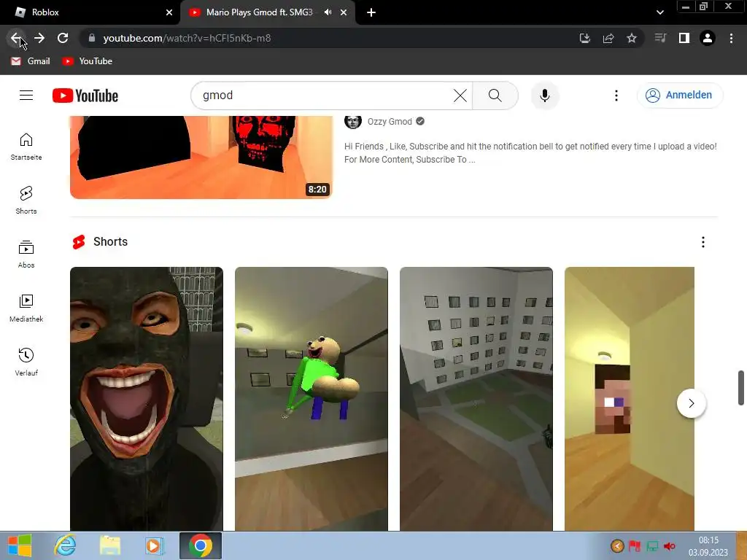Select the Mario Plays Gmod tab
Image resolution: width=747 pixels, height=560 pixels.
click(x=259, y=12)
